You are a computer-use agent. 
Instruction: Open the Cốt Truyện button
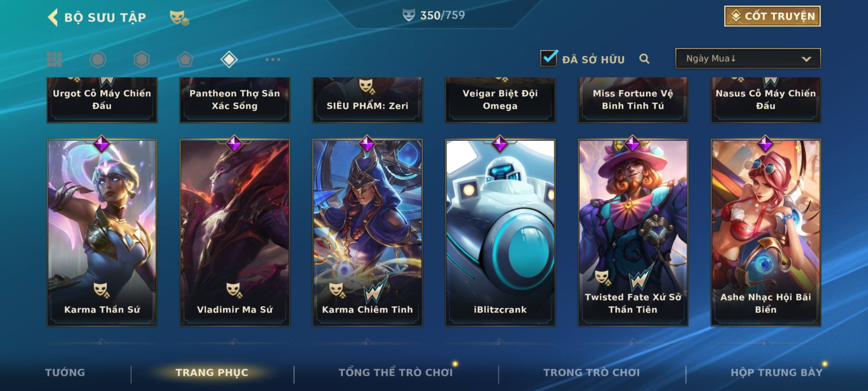[772, 16]
